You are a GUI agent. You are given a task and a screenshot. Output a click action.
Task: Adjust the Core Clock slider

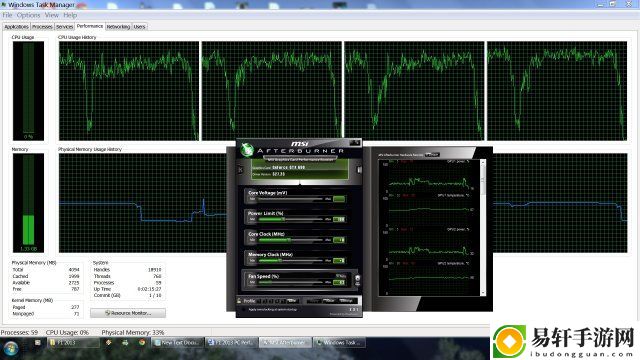point(290,240)
